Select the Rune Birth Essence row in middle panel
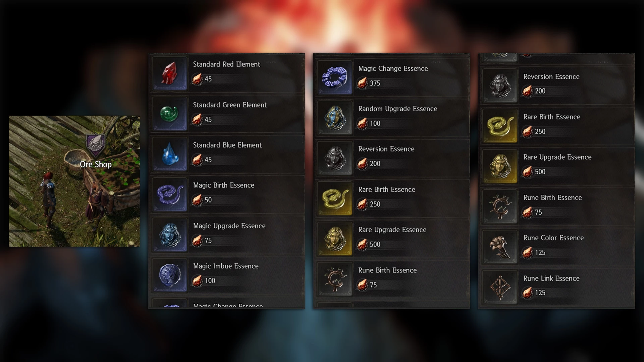The image size is (644, 362). coord(391,279)
